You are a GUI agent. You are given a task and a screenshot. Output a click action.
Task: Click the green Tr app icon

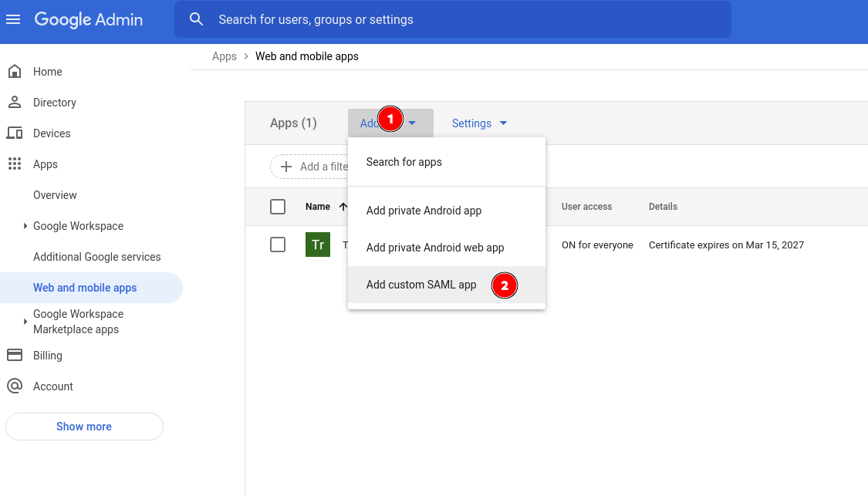tap(318, 245)
